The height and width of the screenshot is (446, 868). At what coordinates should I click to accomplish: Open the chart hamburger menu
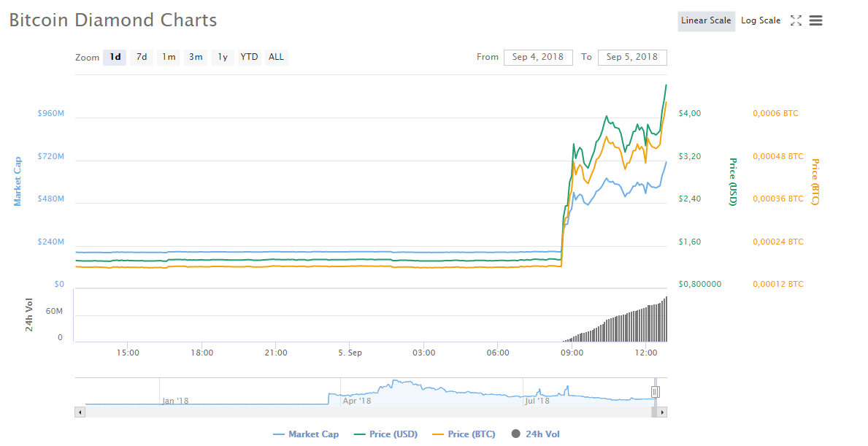point(815,20)
